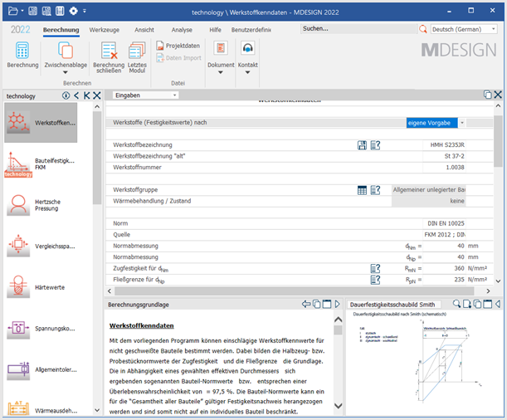The height and width of the screenshot is (420, 507).
Task: Maximize the Berechnungsgrundlage panel
Action: coord(327,304)
